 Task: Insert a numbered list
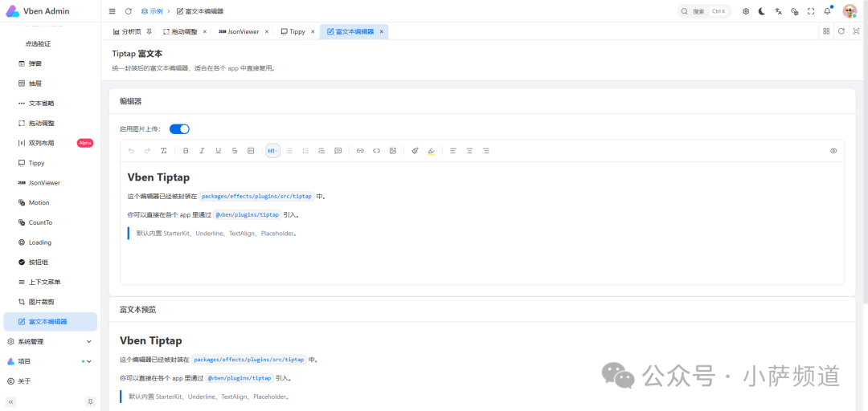(x=305, y=150)
